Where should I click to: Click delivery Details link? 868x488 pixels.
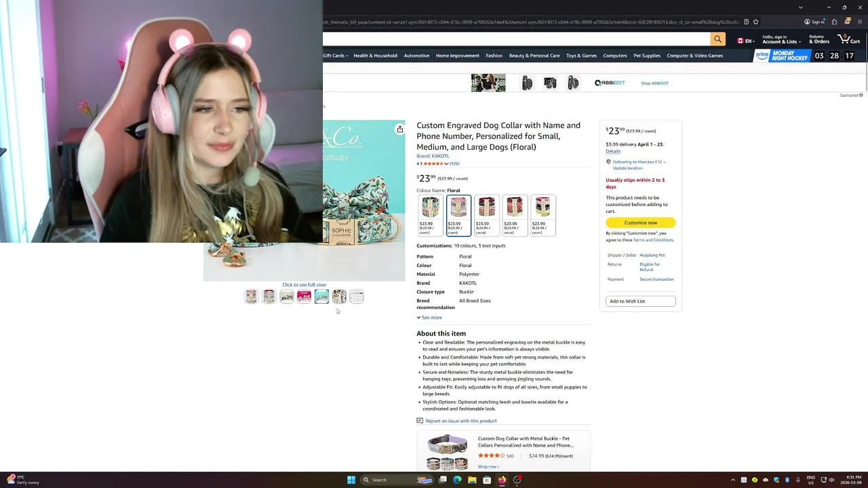(x=613, y=151)
